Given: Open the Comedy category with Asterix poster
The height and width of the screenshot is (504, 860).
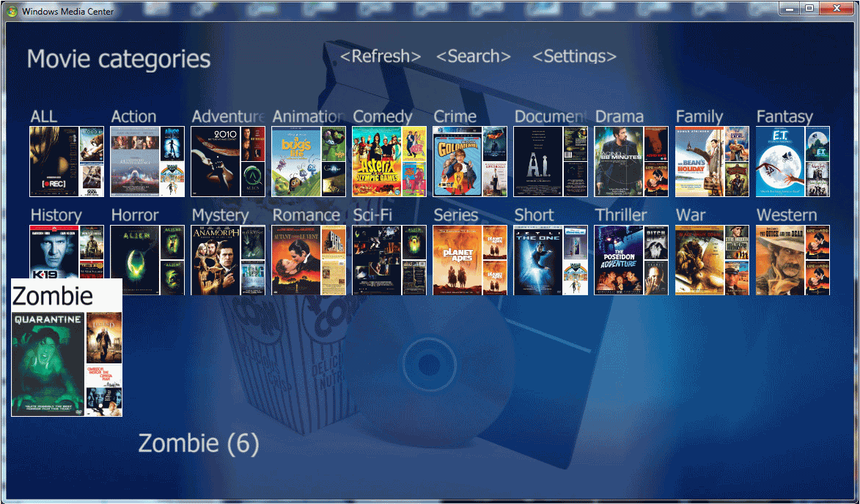Looking at the screenshot, I should (x=389, y=162).
